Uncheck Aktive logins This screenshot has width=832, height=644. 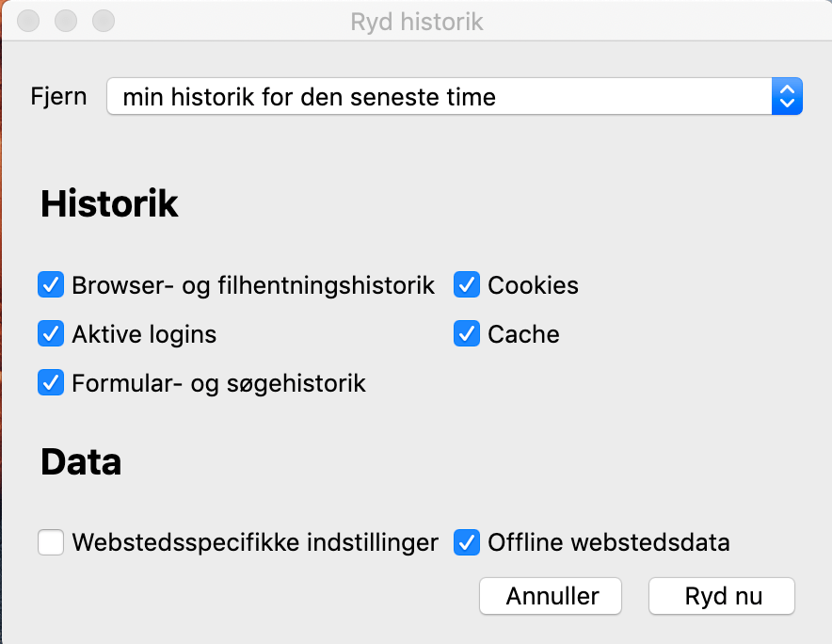51,333
